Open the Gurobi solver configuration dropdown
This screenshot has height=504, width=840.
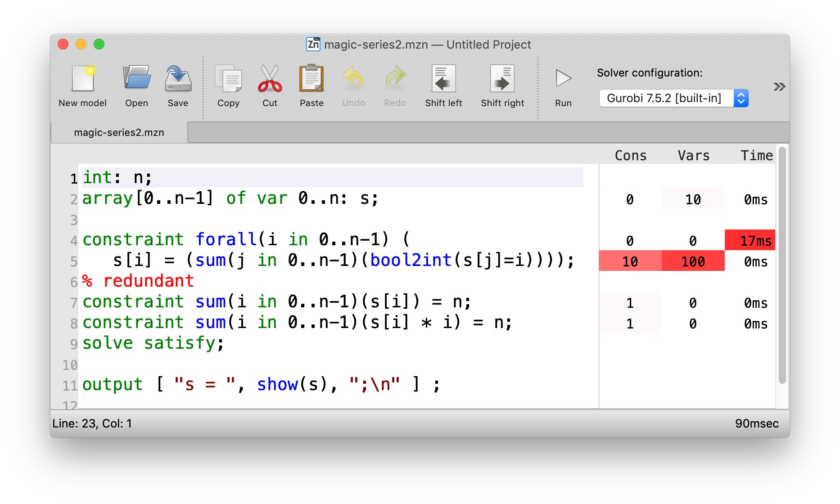673,98
